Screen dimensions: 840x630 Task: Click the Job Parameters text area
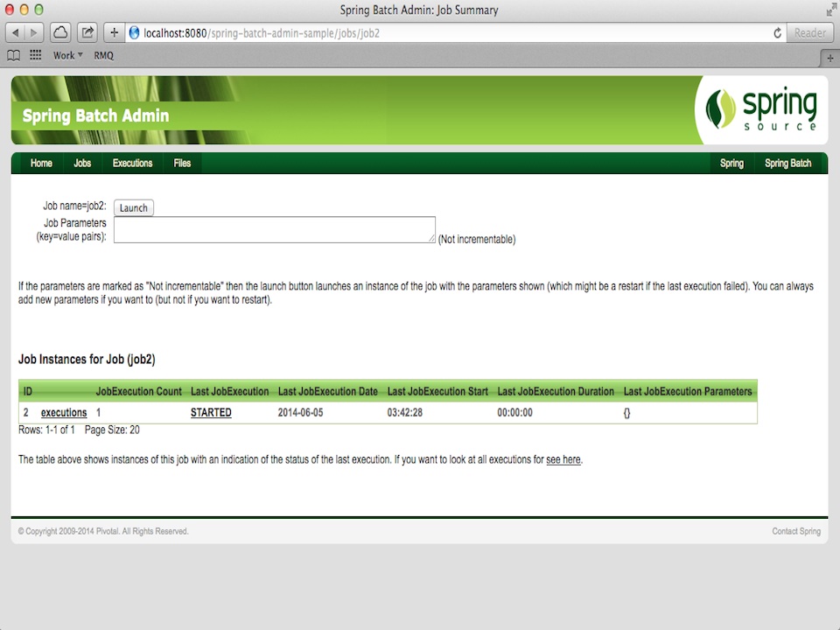(x=274, y=229)
